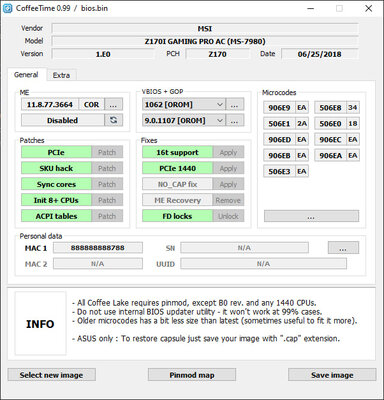This screenshot has width=384, height=400.
Task: Select the SKU hack status label
Action: click(x=56, y=168)
